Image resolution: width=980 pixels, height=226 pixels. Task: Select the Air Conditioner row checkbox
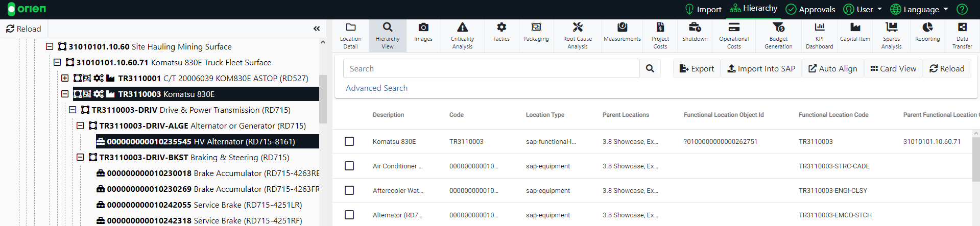point(349,166)
